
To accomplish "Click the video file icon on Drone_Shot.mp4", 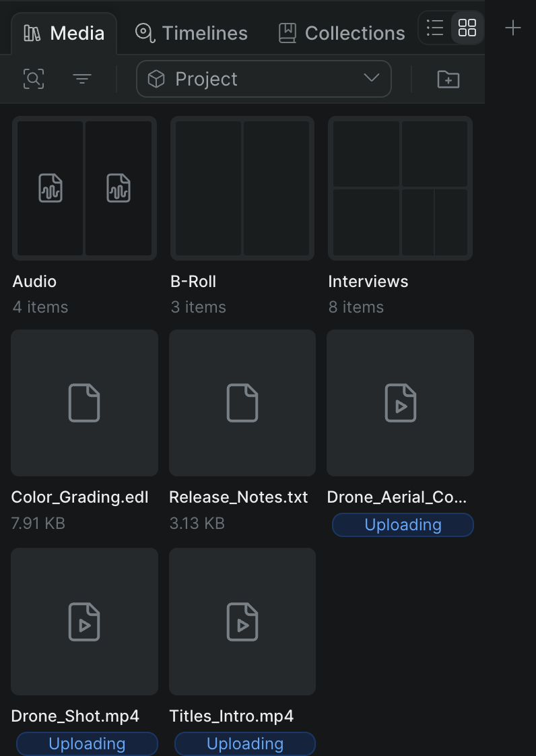I will [x=84, y=621].
